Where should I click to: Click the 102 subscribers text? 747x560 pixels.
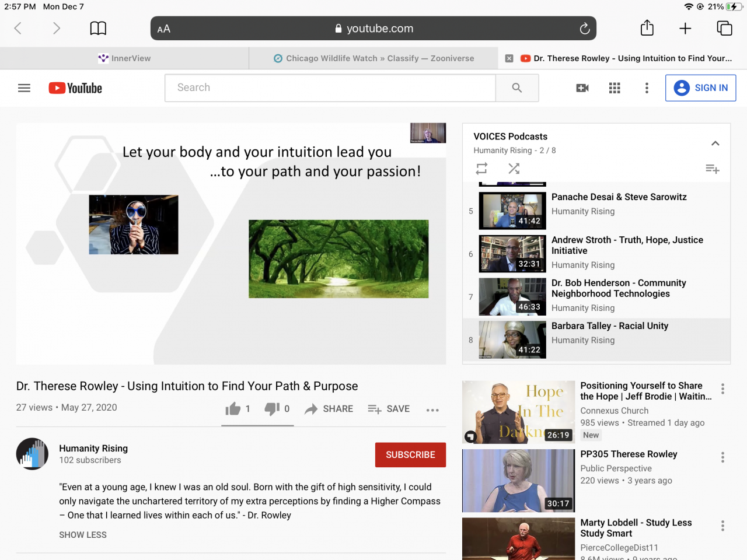click(x=90, y=460)
